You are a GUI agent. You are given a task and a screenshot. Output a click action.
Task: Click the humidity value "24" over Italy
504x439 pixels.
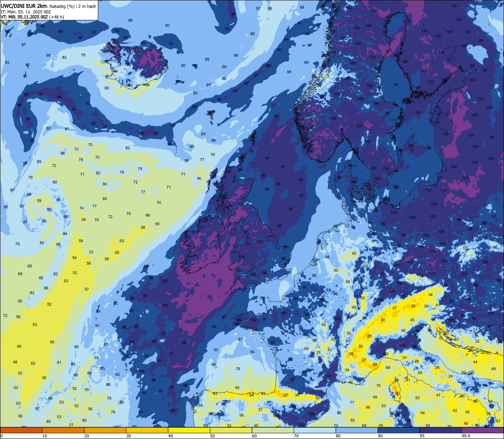(x=450, y=376)
